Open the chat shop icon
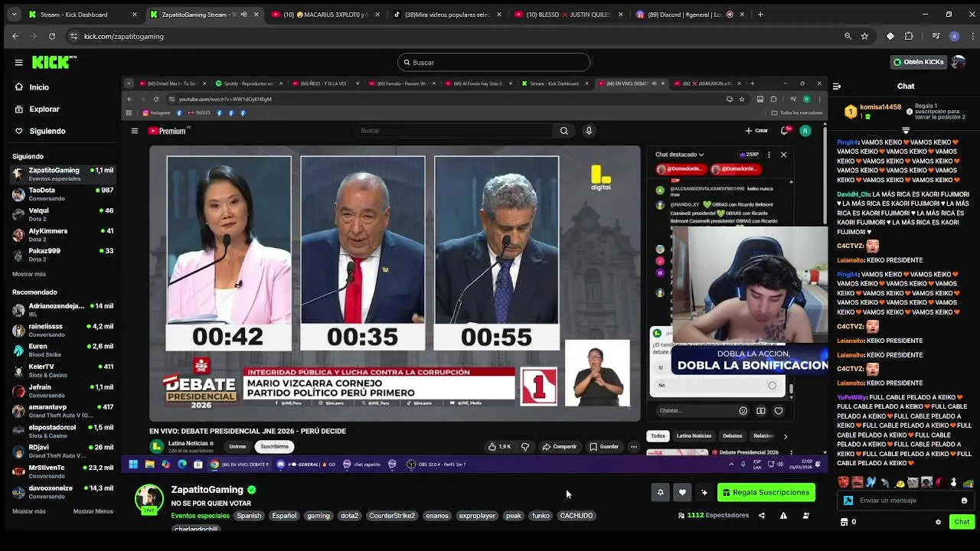The height and width of the screenshot is (551, 980). pyautogui.click(x=844, y=522)
